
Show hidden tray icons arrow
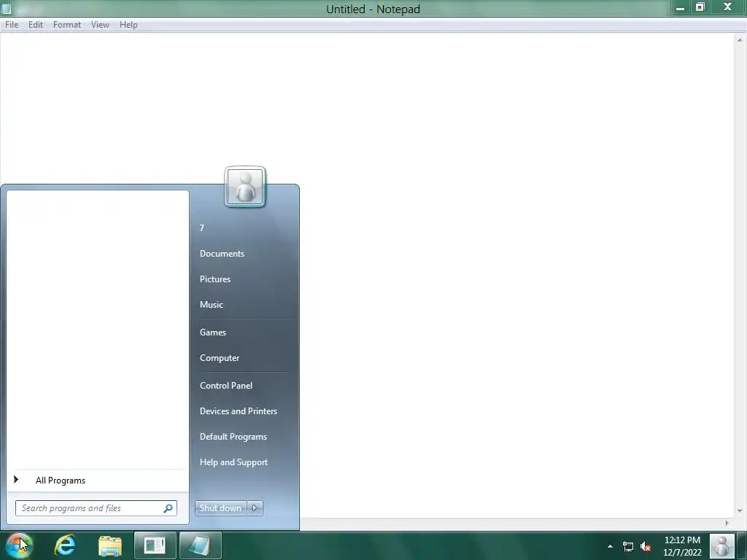[x=610, y=546]
